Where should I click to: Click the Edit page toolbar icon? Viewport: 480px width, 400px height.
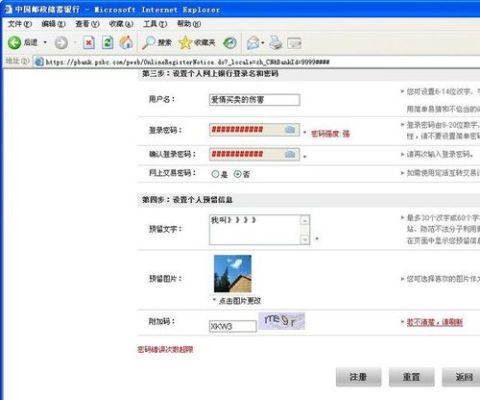(x=295, y=43)
